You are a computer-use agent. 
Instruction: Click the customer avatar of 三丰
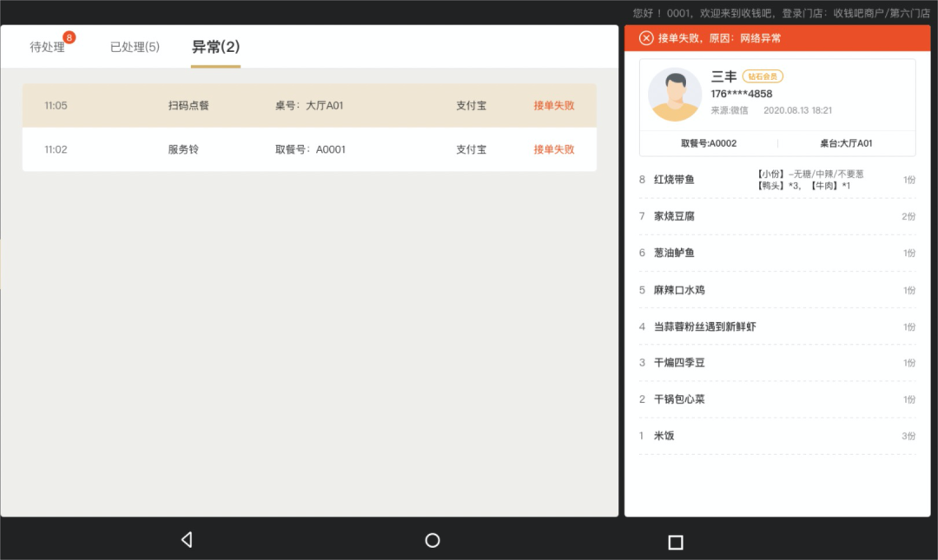coord(675,96)
